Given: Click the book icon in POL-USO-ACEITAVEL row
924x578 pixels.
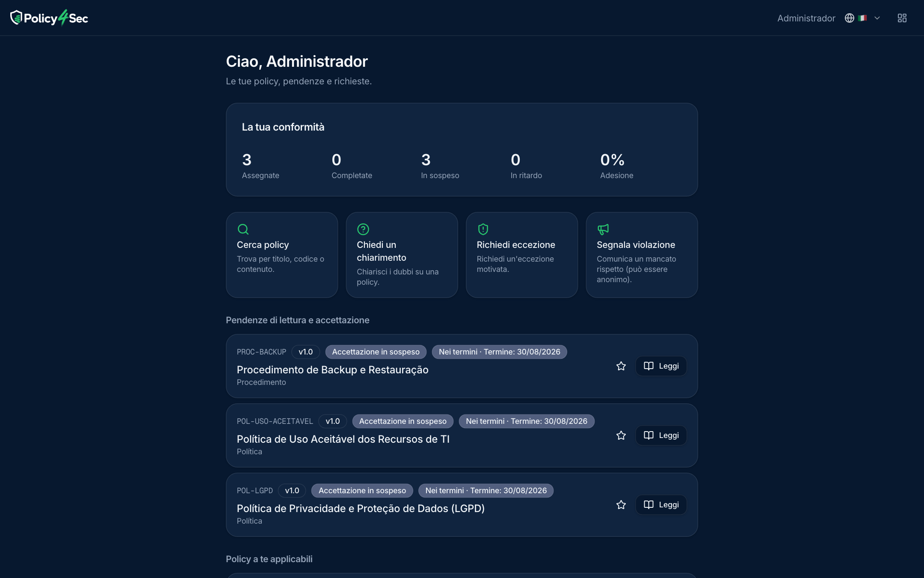Looking at the screenshot, I should coord(649,435).
